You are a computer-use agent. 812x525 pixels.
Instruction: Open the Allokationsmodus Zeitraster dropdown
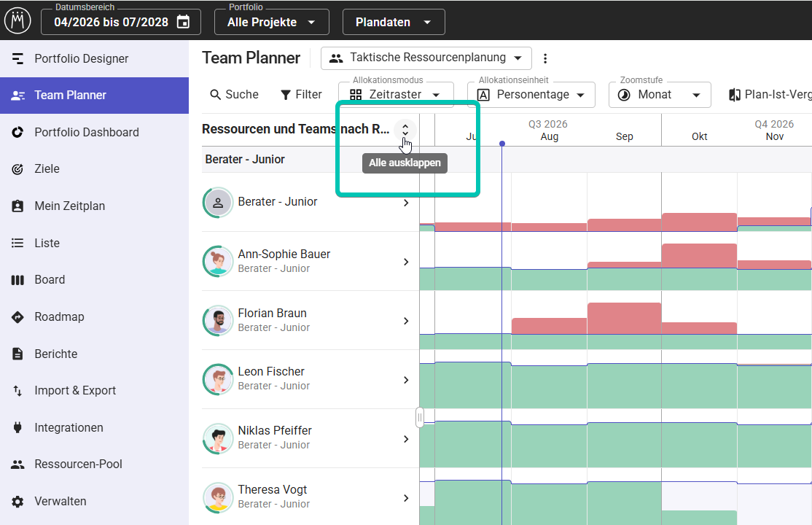397,94
